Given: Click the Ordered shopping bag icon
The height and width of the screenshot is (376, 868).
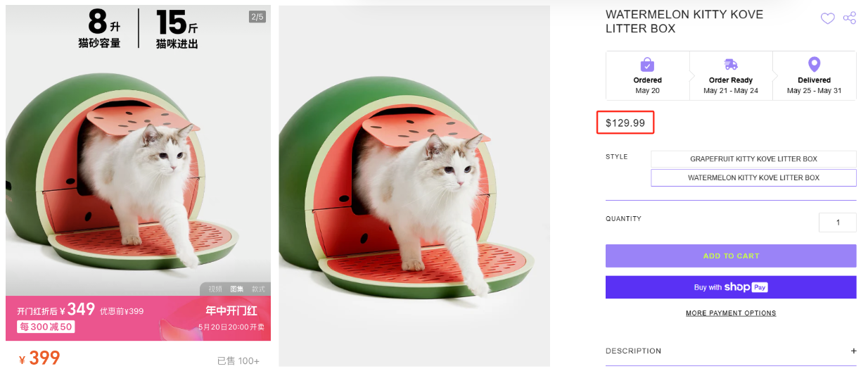Looking at the screenshot, I should [x=647, y=65].
